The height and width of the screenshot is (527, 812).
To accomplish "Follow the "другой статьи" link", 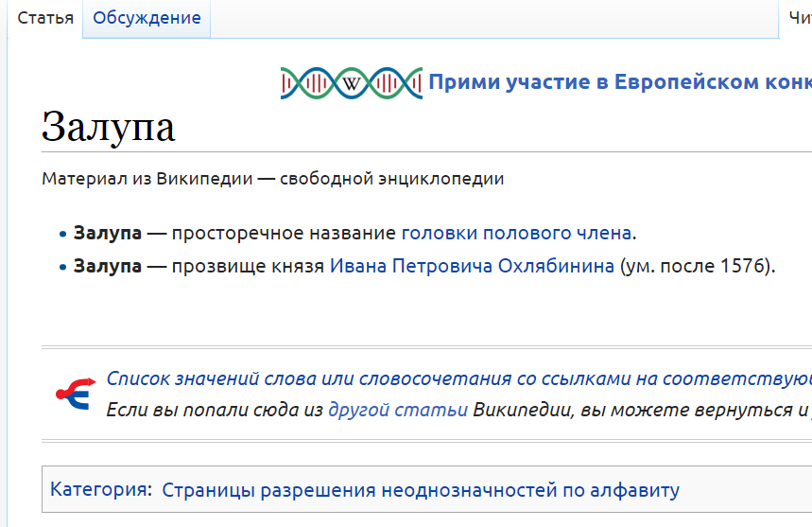I will point(397,410).
